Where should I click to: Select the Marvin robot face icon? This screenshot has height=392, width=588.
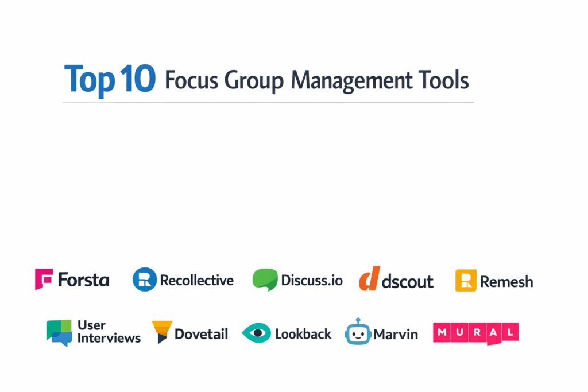(358, 332)
